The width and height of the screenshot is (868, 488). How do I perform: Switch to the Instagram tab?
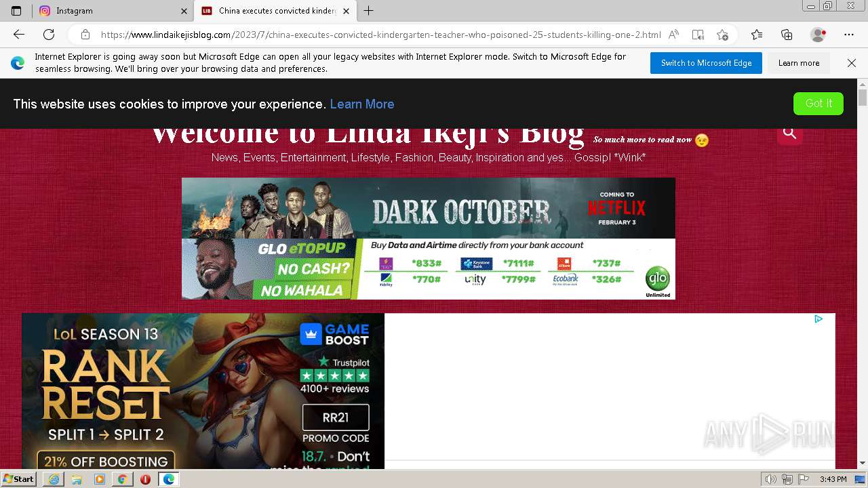coord(113,11)
